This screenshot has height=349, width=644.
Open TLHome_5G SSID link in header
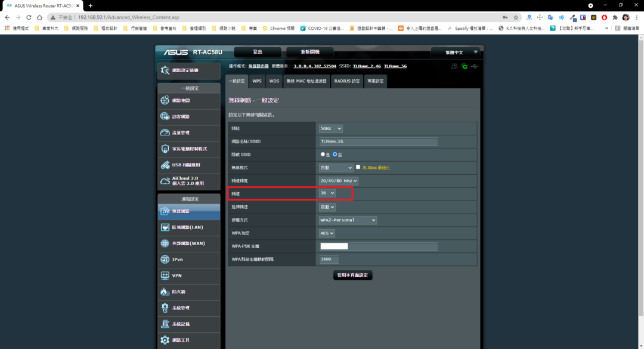(395, 66)
